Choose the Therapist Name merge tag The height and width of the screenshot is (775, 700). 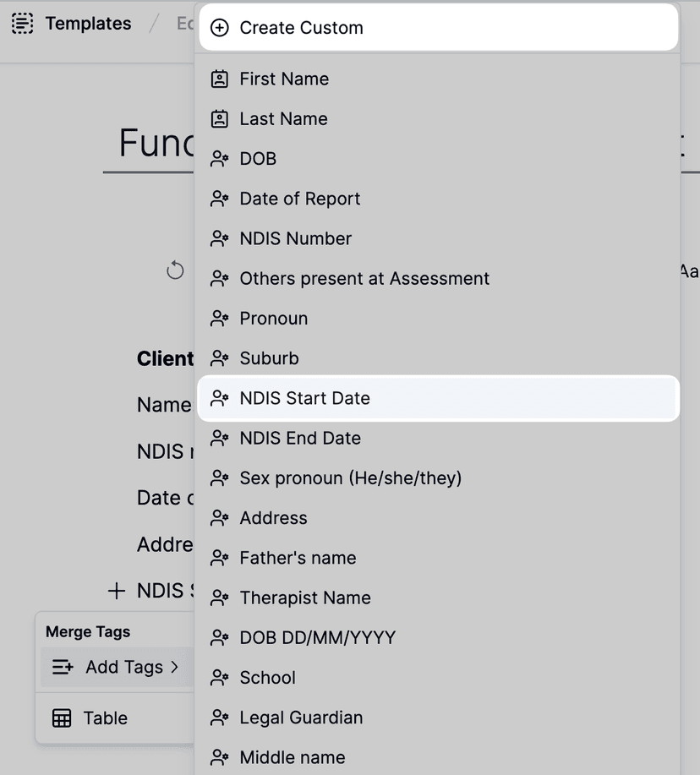tap(305, 598)
